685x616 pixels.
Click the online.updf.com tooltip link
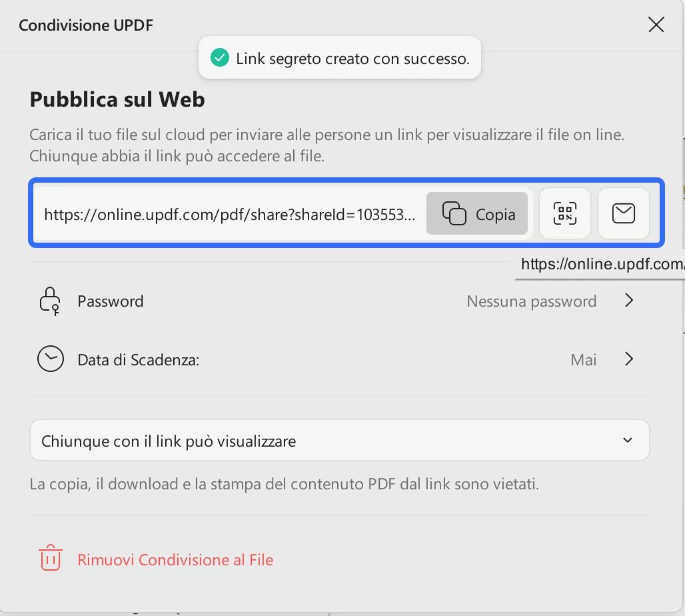pos(600,264)
